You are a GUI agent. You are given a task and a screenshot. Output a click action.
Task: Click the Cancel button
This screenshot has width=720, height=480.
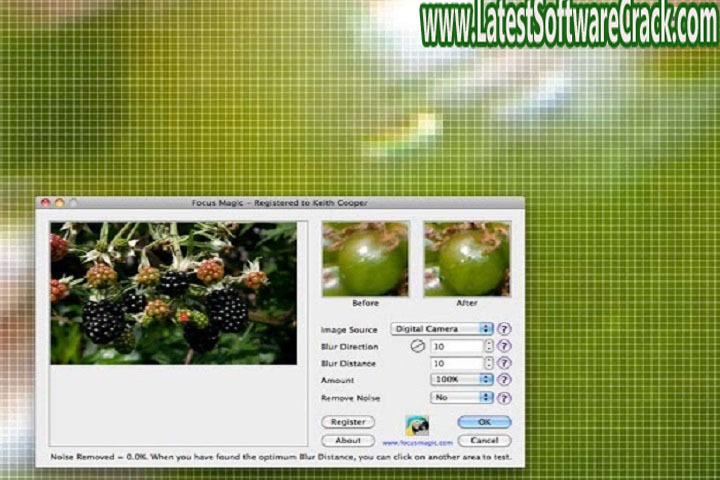click(484, 440)
